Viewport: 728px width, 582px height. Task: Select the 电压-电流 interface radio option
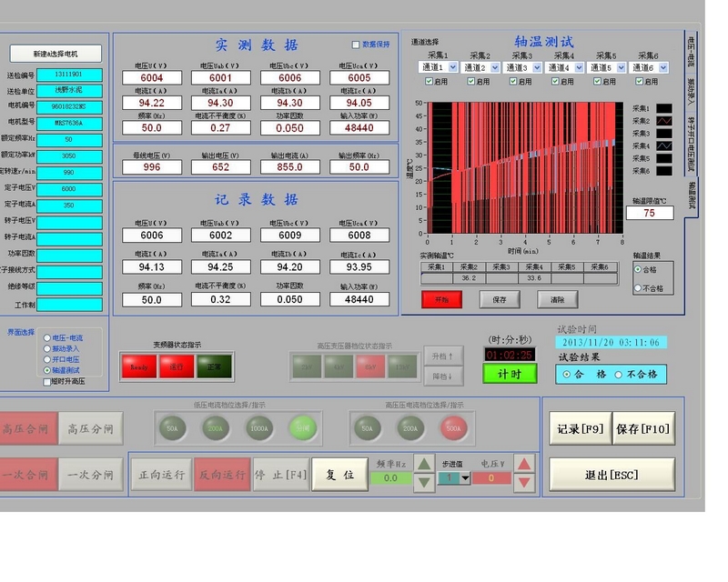tap(47, 338)
